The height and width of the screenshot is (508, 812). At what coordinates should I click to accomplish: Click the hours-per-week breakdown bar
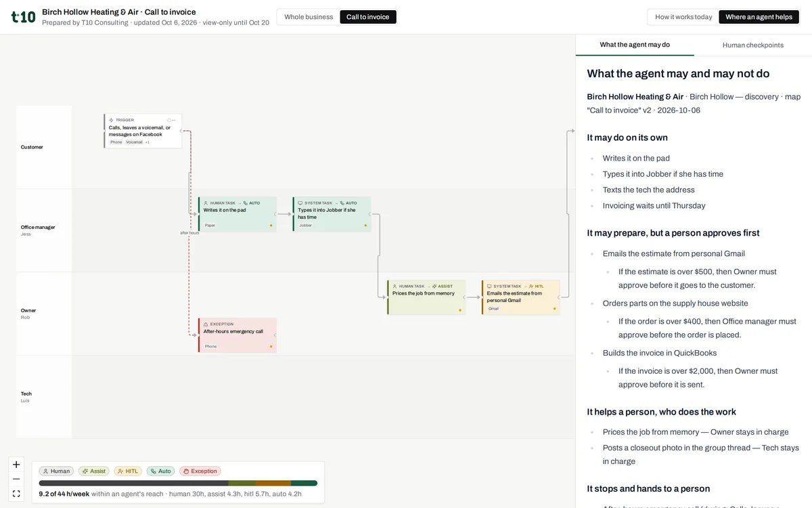178,483
